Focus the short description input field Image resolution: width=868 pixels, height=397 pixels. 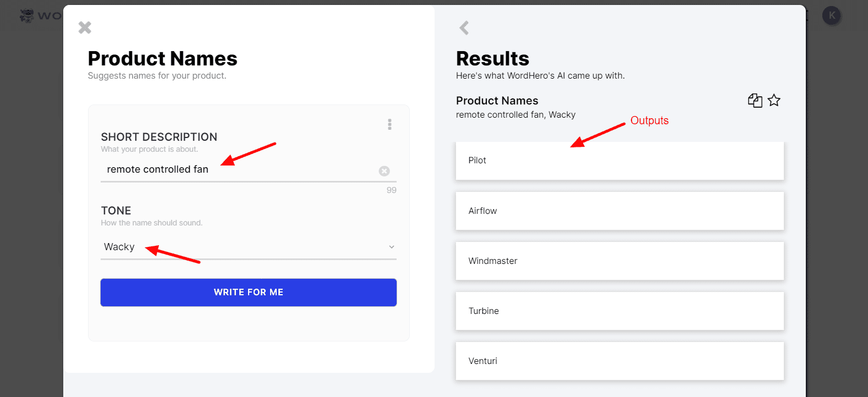click(237, 170)
